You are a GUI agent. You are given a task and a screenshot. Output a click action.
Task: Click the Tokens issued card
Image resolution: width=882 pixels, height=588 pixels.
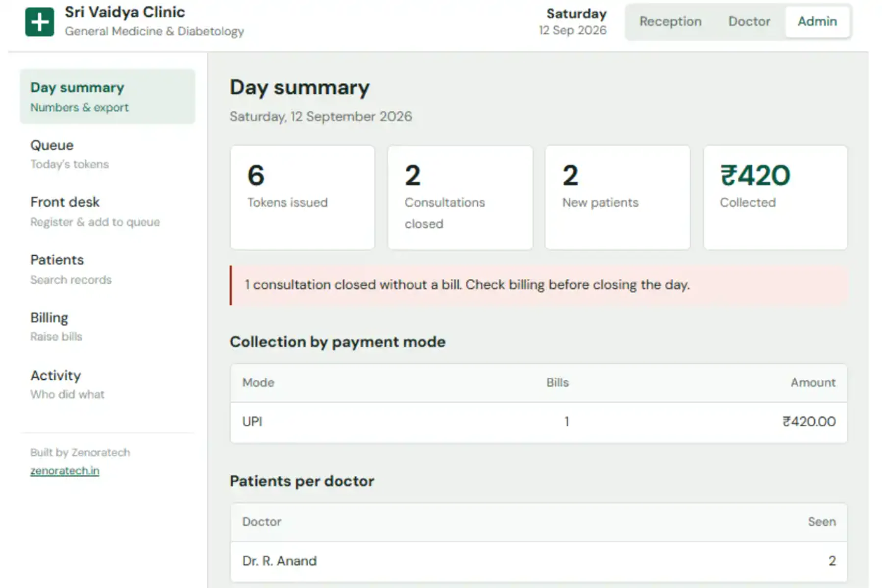pos(302,197)
